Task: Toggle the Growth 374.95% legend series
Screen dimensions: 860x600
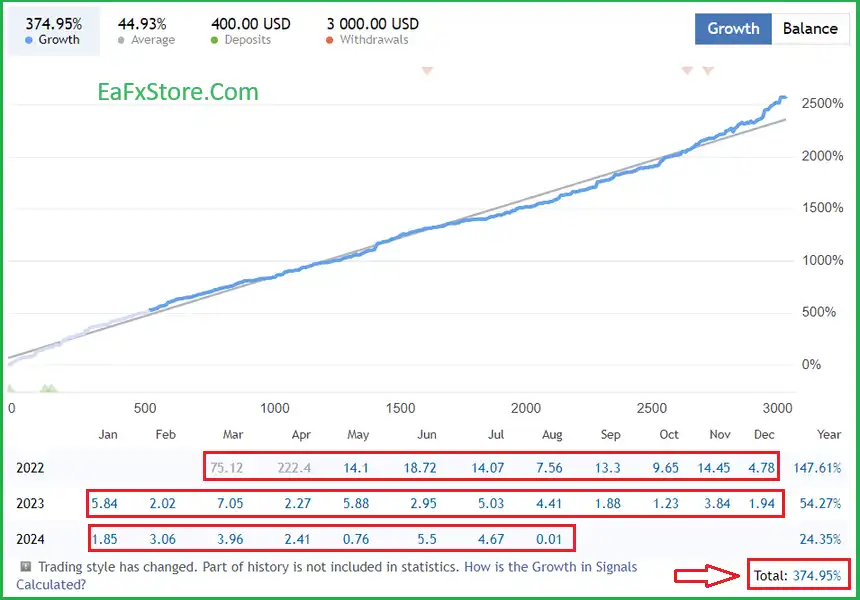Action: point(52,31)
